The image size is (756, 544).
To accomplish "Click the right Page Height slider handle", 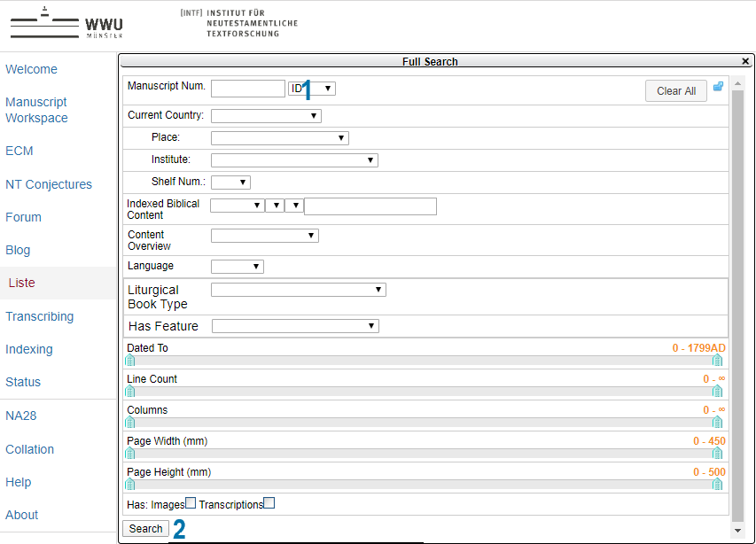I will coord(717,485).
